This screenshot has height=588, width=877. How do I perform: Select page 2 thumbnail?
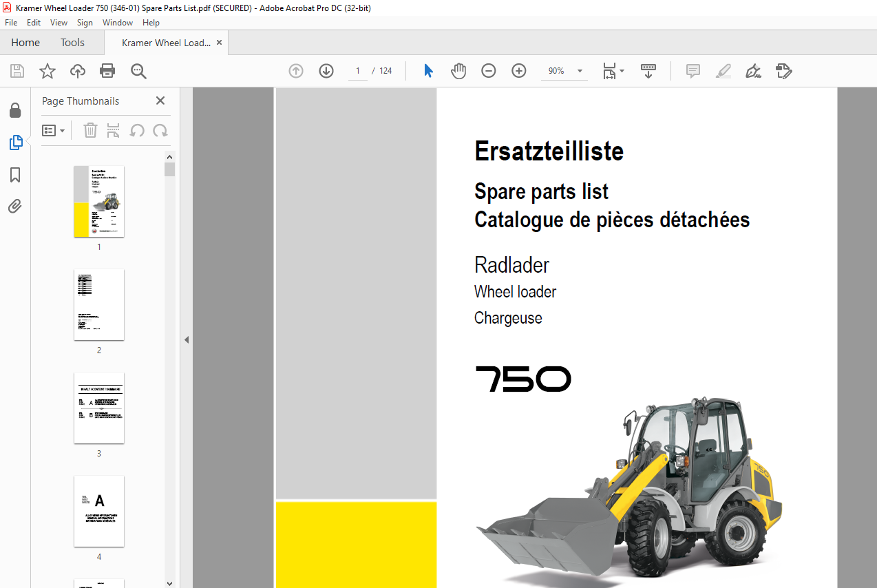click(x=99, y=304)
